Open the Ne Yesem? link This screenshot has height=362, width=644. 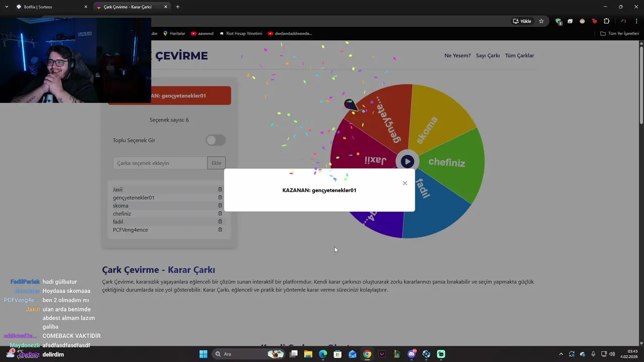457,56
